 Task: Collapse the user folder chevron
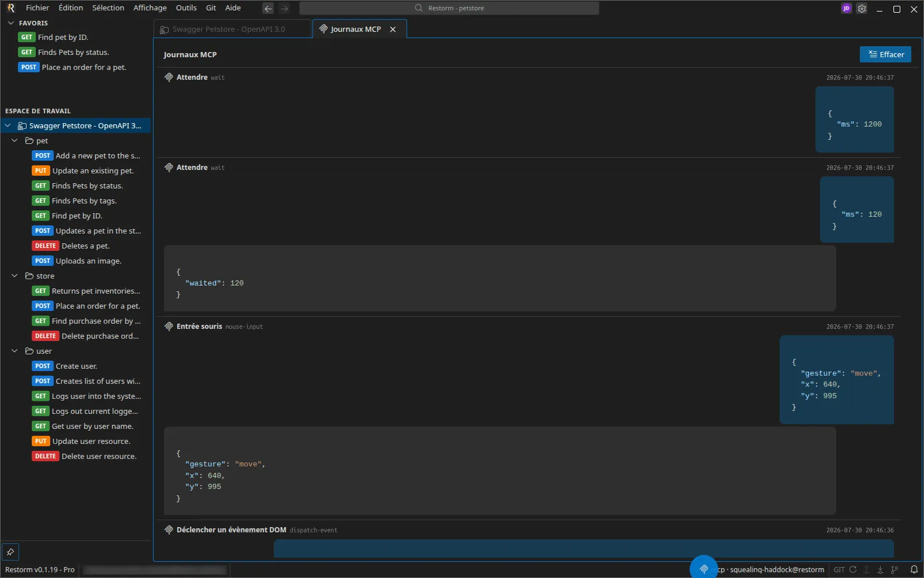click(14, 351)
